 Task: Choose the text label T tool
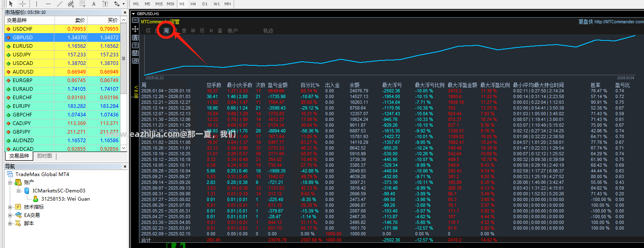tap(105, 4)
